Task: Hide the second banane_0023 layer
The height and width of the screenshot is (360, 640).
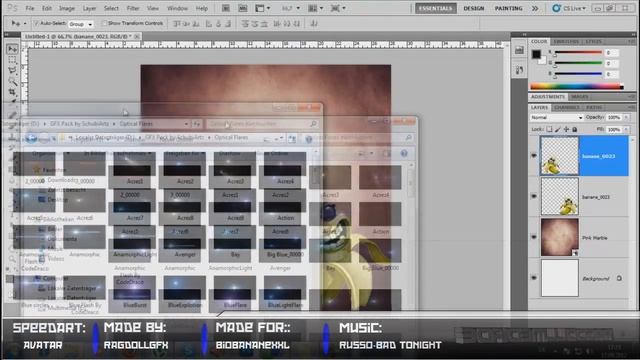Action: click(x=534, y=197)
